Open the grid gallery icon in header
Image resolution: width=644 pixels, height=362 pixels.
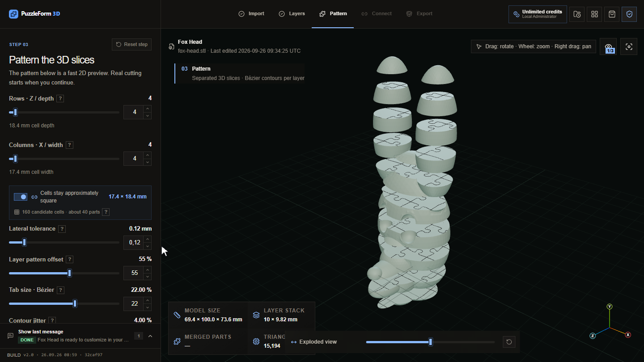[594, 14]
